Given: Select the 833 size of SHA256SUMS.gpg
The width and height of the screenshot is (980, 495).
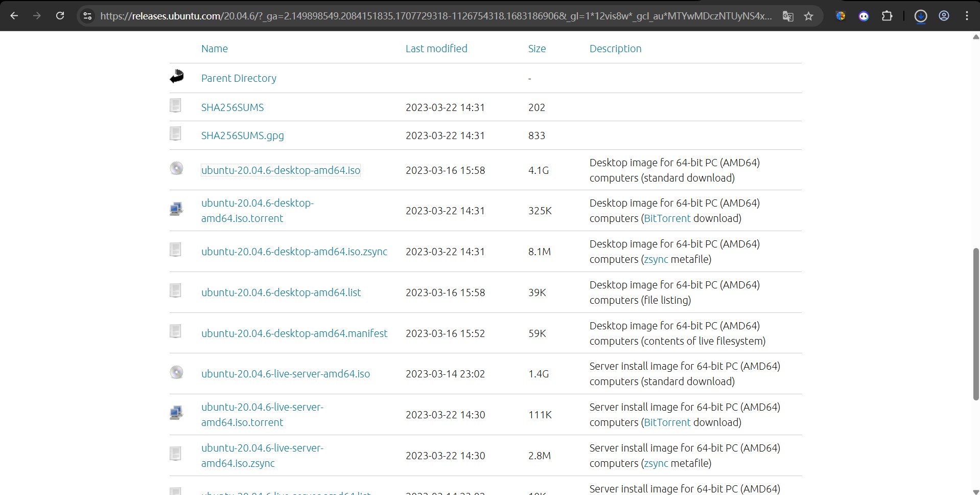Looking at the screenshot, I should pyautogui.click(x=536, y=136).
